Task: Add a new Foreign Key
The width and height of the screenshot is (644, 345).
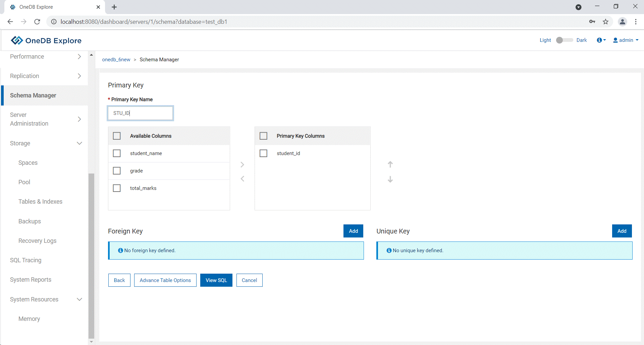Action: point(353,231)
